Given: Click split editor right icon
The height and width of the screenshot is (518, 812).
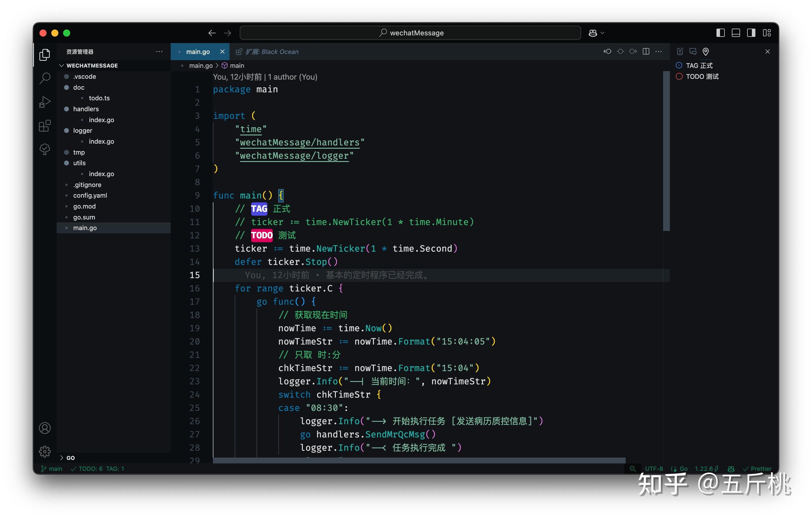Looking at the screenshot, I should [646, 52].
